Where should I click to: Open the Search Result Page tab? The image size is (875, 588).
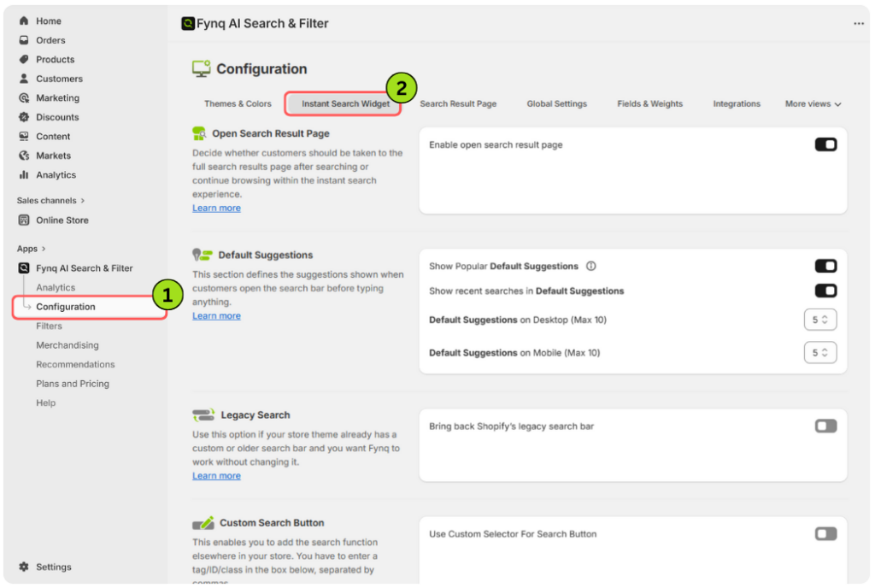point(458,103)
